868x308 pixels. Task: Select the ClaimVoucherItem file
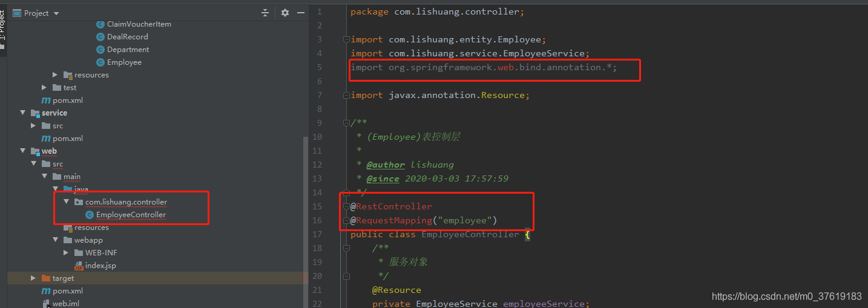click(x=139, y=24)
